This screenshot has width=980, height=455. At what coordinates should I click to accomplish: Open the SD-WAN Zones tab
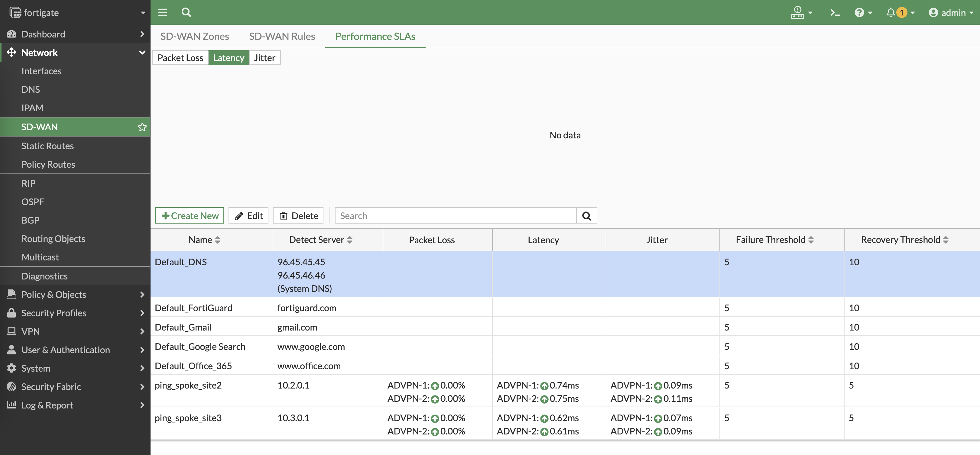point(194,37)
